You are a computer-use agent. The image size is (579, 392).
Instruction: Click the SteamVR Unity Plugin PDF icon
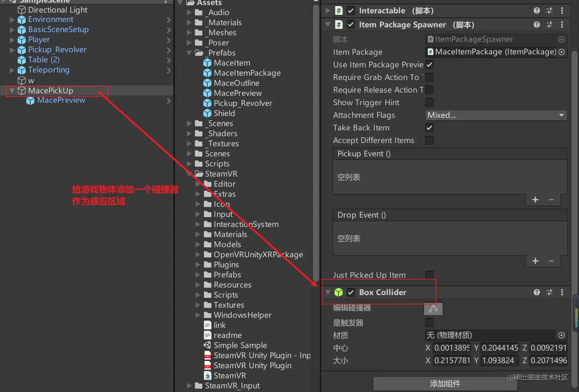point(207,366)
